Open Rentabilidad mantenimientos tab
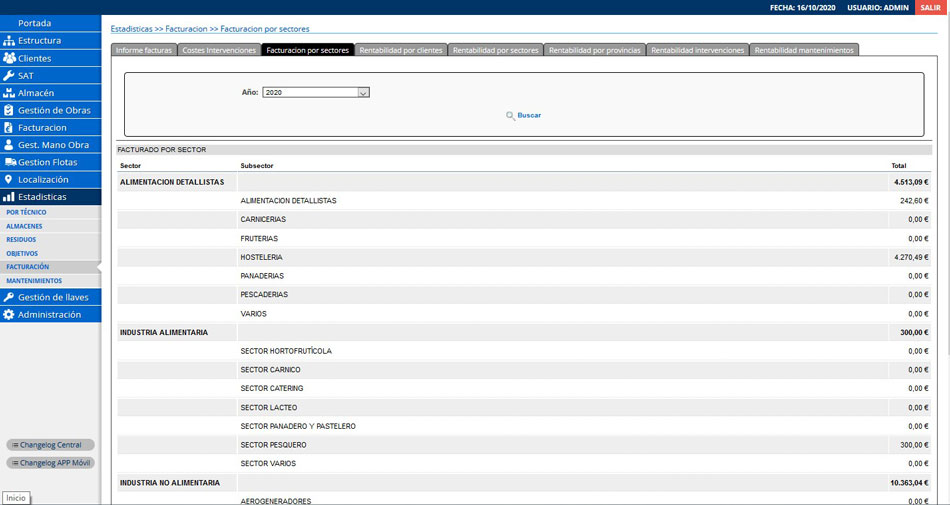This screenshot has width=950, height=505. point(804,50)
